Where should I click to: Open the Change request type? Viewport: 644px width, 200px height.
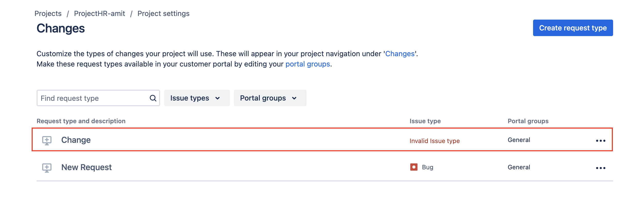(x=76, y=140)
